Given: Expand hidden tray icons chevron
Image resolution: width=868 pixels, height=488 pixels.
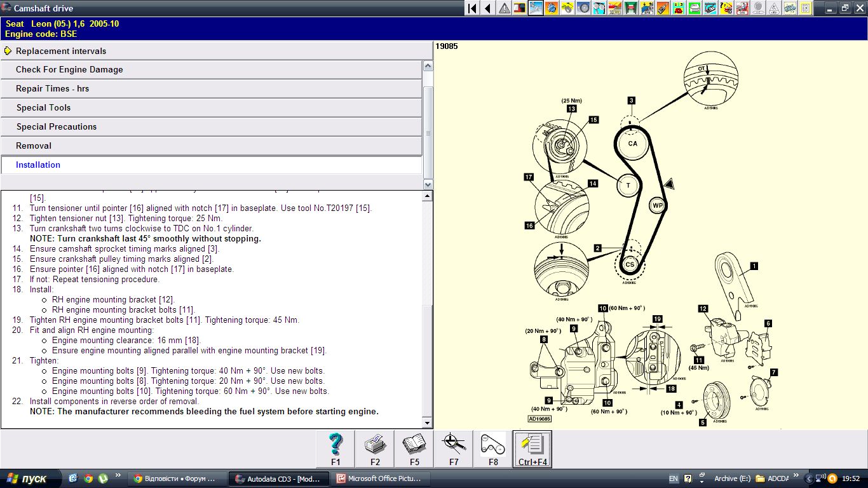Looking at the screenshot, I should [x=810, y=478].
